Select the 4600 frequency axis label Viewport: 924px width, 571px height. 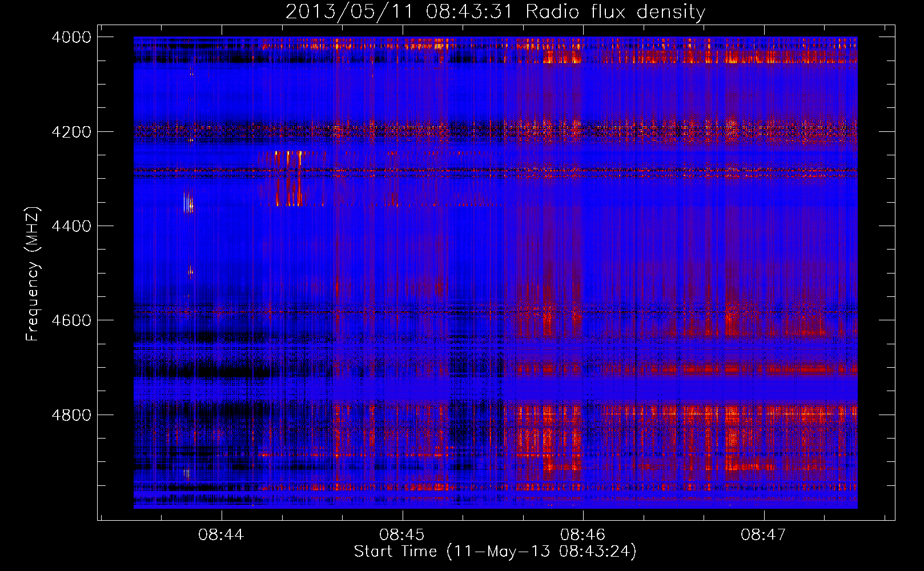tap(71, 321)
